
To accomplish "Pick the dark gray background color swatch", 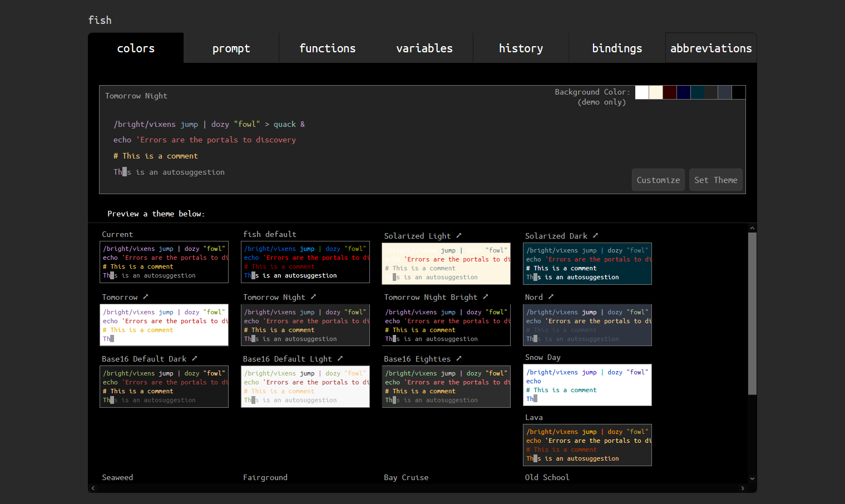I will click(711, 92).
